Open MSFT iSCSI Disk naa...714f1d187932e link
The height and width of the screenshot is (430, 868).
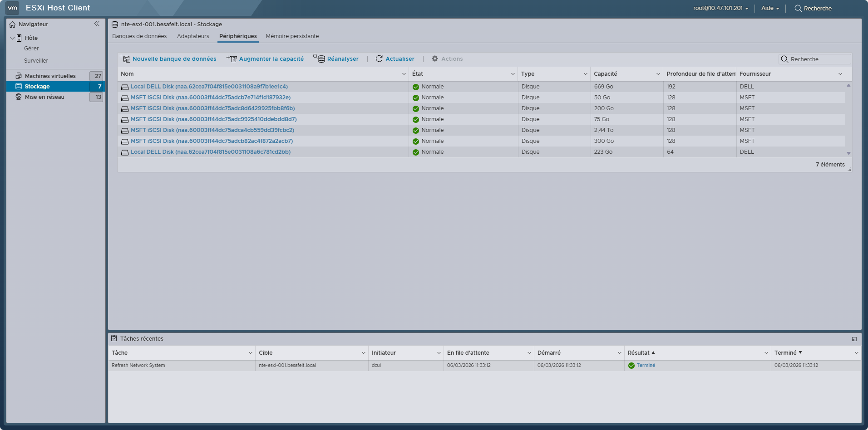[211, 98]
